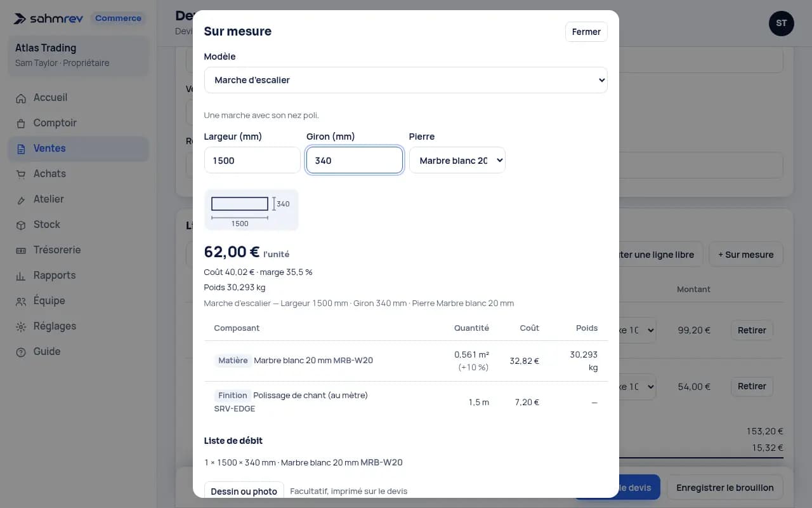812x508 pixels.
Task: Click the Commerce badge
Action: 118,18
